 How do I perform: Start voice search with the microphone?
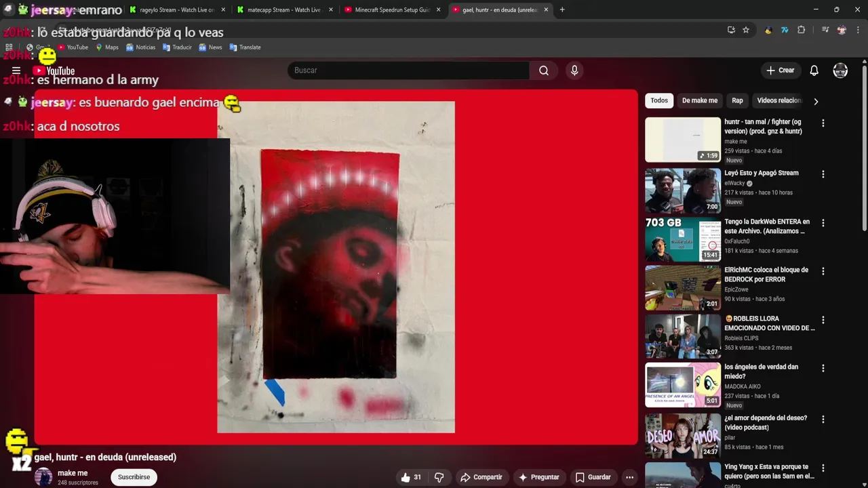tap(574, 70)
